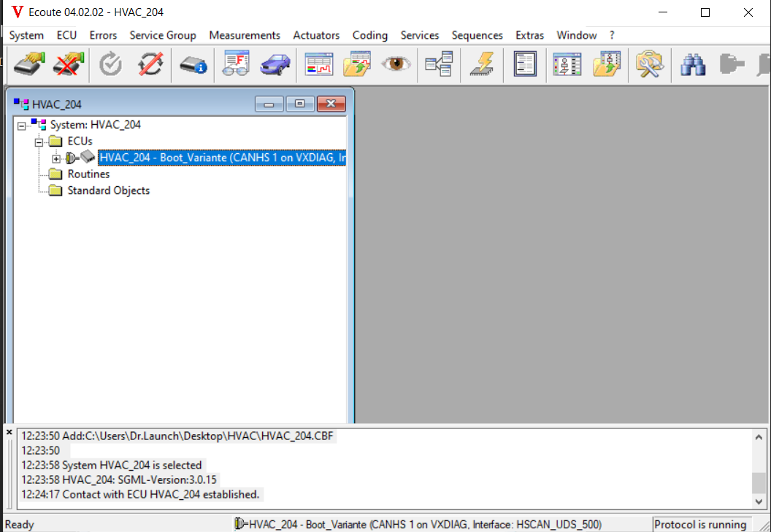Click the ECUs folder icon in tree
This screenshot has width=771, height=532.
(55, 141)
